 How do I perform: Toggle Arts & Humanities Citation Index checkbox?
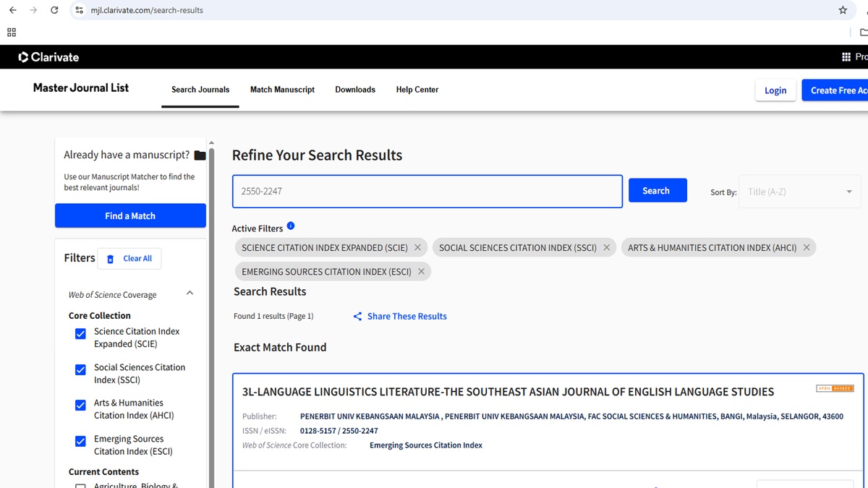pyautogui.click(x=80, y=406)
